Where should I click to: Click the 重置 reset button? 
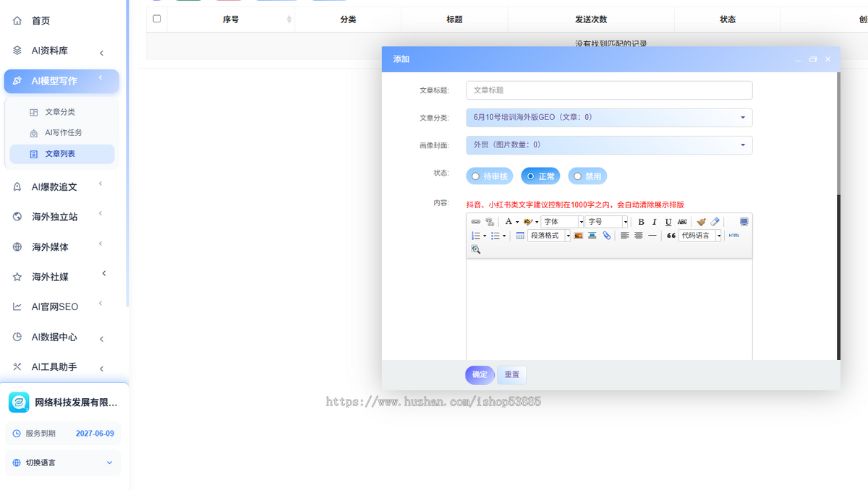tap(512, 374)
